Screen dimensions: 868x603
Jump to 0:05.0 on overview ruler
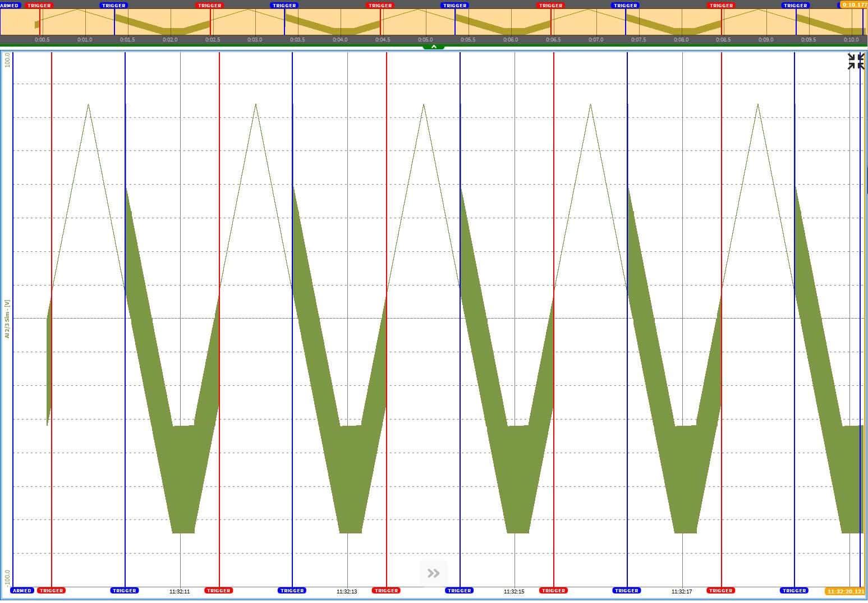click(x=425, y=40)
